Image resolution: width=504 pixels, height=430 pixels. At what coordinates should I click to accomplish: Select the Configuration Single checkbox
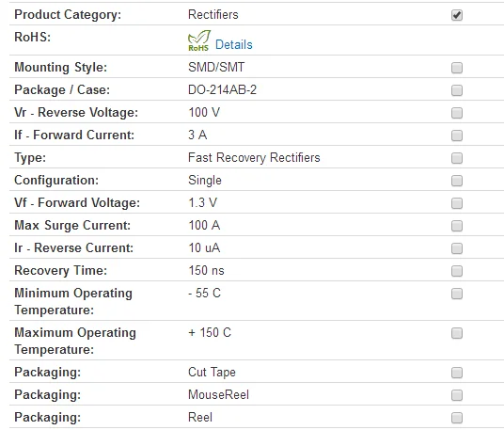tap(457, 181)
